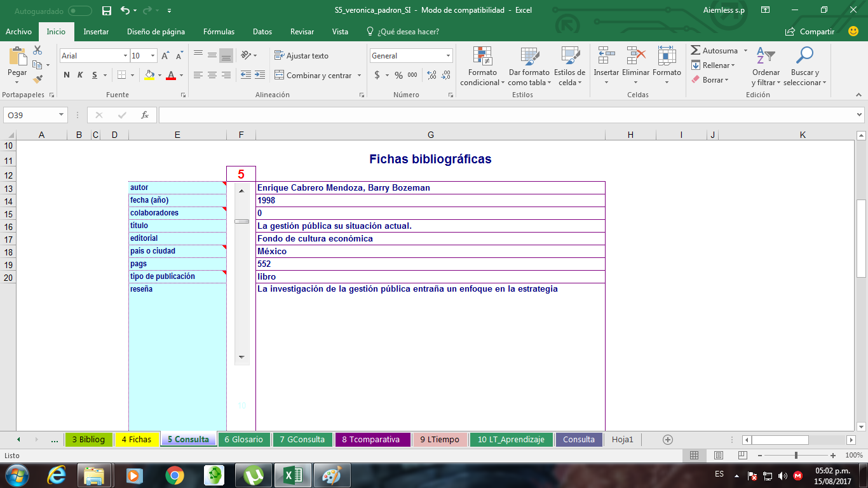Open the fill color dropdown arrow
This screenshot has height=488, width=868.
click(159, 74)
